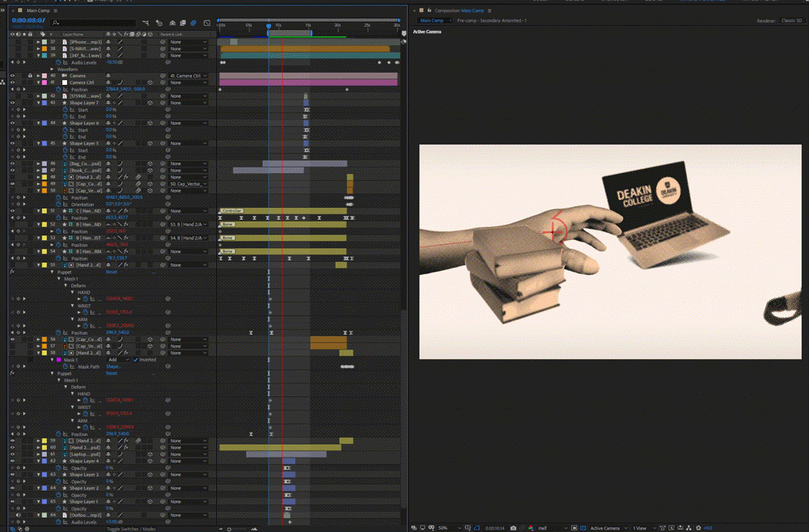
Task: Click the layer search input field
Action: pos(94,23)
